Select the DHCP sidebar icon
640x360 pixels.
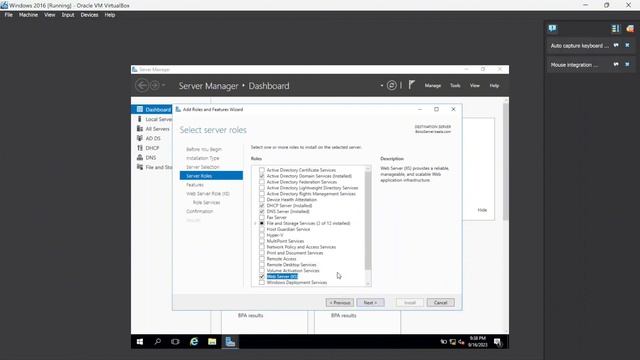140,148
